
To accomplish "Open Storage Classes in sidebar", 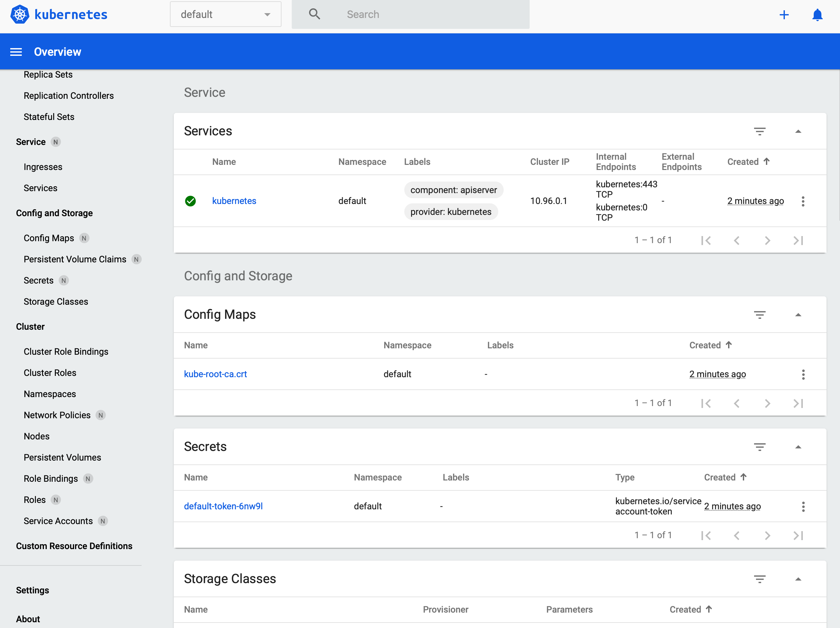I will [x=56, y=302].
